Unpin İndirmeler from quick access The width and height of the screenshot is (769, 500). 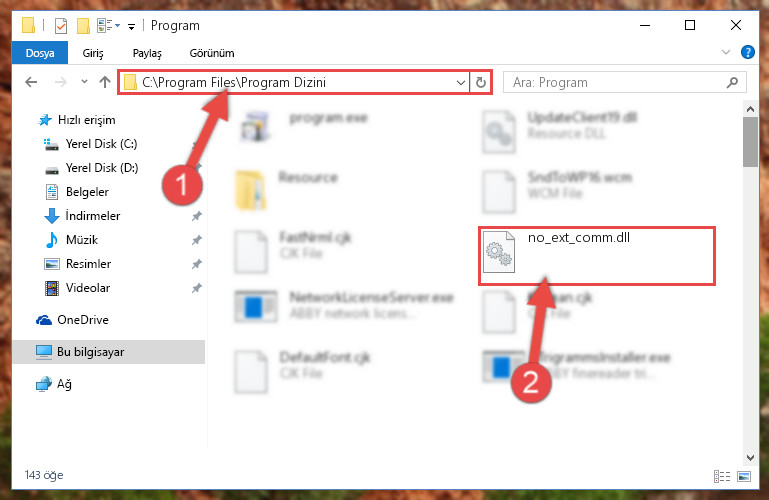click(197, 216)
